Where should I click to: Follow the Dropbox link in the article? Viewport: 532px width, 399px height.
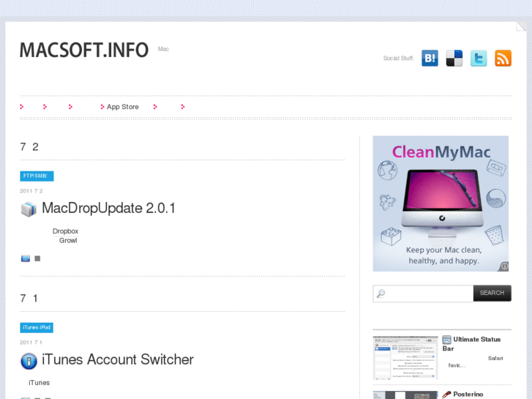click(x=65, y=231)
